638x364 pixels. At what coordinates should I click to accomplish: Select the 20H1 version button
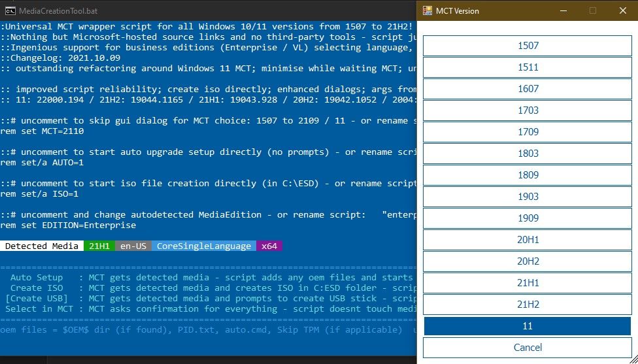click(528, 240)
